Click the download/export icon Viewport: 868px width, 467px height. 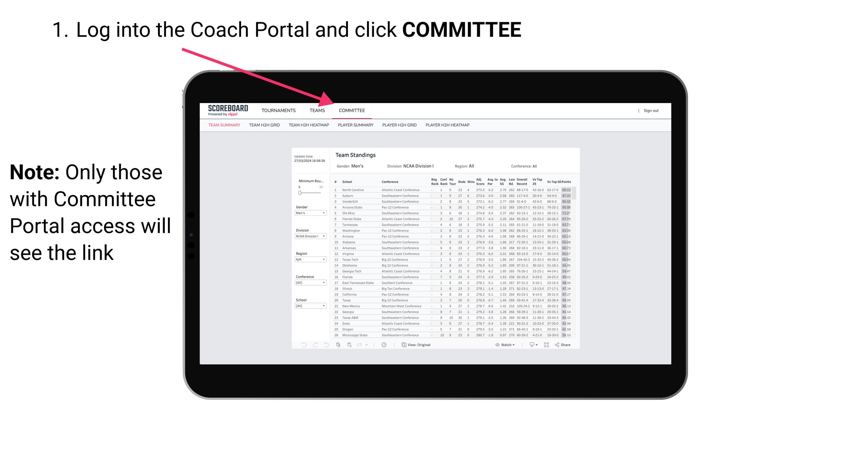pyautogui.click(x=530, y=345)
